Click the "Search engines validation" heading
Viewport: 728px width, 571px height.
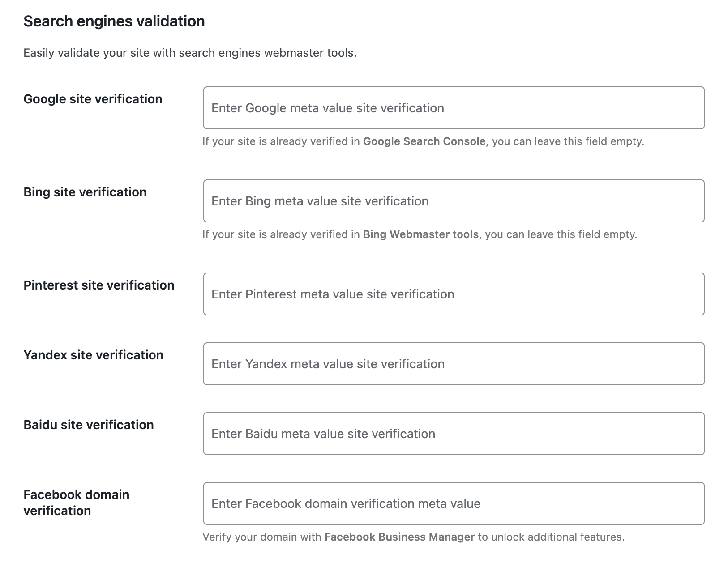click(x=114, y=21)
